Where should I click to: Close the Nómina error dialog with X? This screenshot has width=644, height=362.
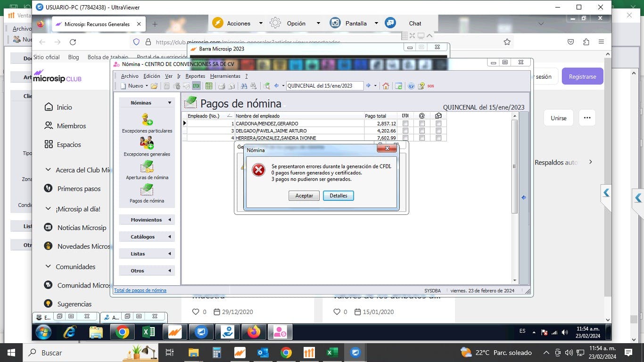click(x=387, y=148)
